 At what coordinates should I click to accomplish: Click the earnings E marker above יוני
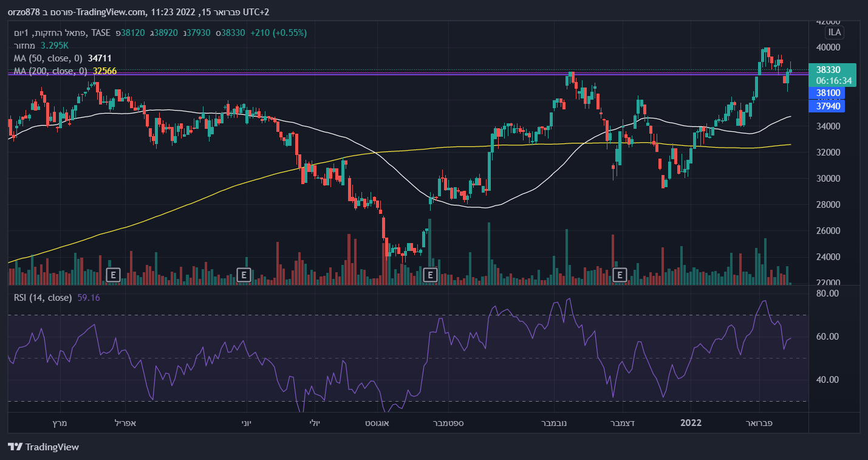(x=244, y=275)
